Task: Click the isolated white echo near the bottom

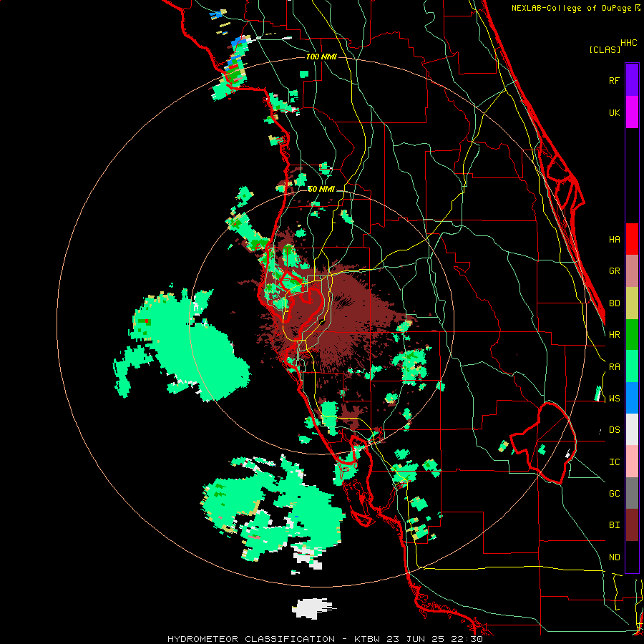Action: [313, 608]
